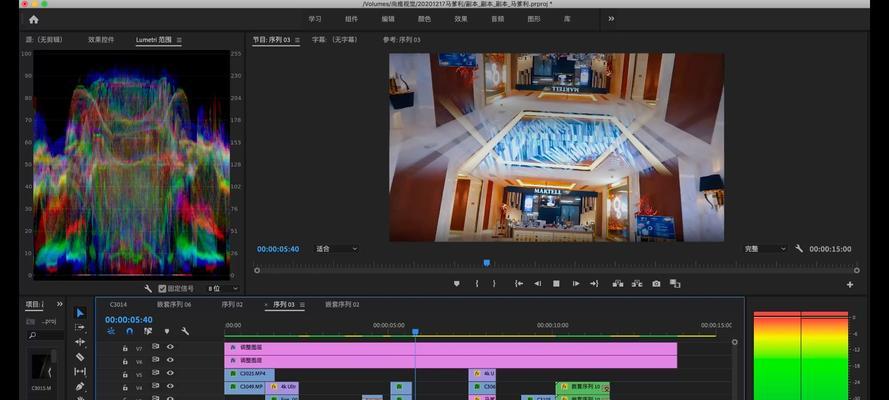Click timeline timecode 00:00:05:40

[x=129, y=320]
